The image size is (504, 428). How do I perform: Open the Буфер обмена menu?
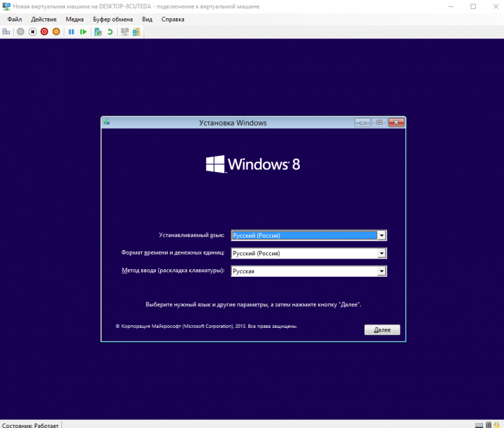coord(113,20)
